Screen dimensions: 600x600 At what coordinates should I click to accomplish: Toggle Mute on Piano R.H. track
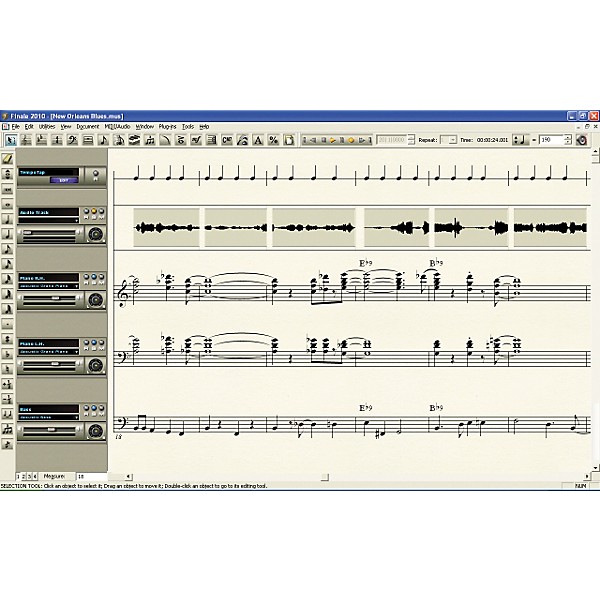tap(101, 278)
